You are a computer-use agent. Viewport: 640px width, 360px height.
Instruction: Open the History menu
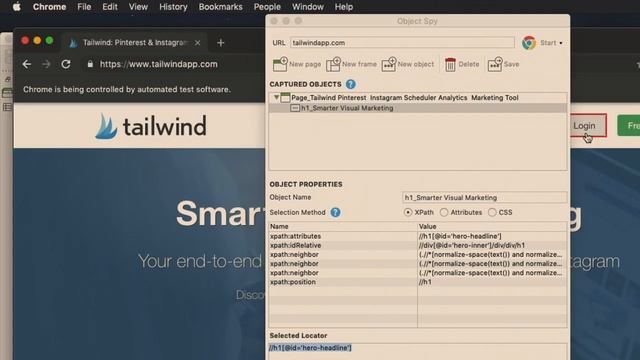pyautogui.click(x=173, y=7)
